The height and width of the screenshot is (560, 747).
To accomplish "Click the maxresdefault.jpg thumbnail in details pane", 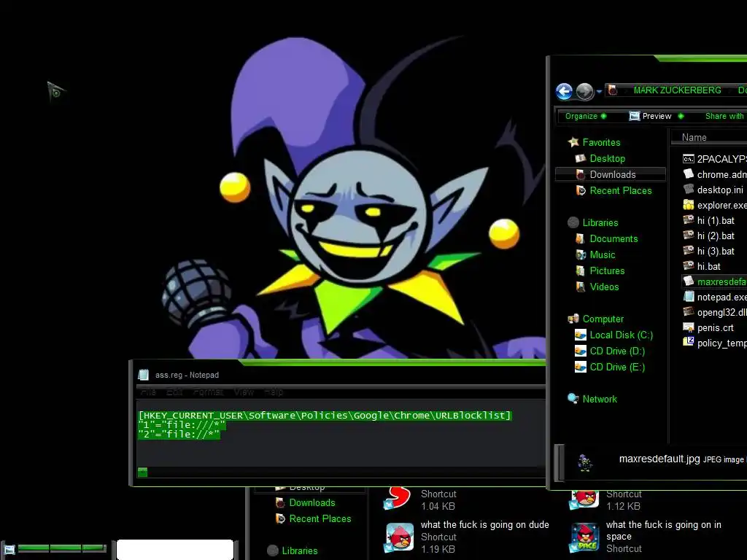I will point(584,462).
